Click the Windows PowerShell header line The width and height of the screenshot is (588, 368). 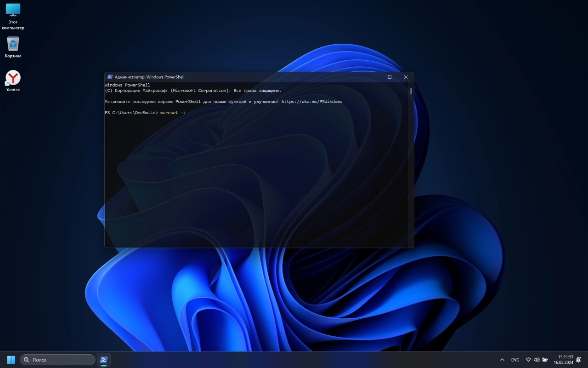pyautogui.click(x=127, y=85)
